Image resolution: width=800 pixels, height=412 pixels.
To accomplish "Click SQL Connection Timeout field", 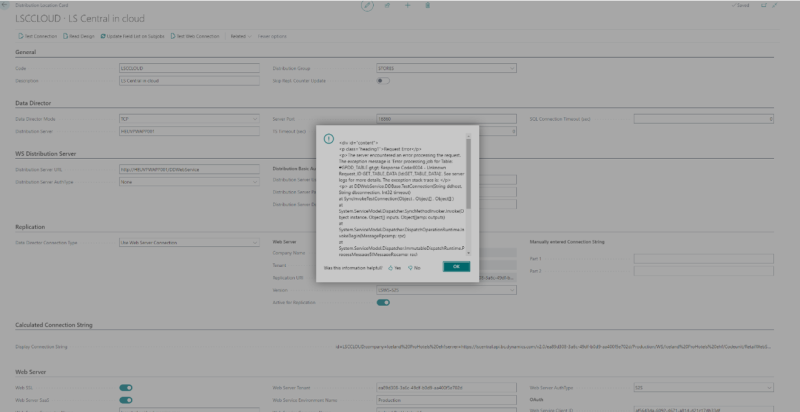I will pyautogui.click(x=704, y=119).
